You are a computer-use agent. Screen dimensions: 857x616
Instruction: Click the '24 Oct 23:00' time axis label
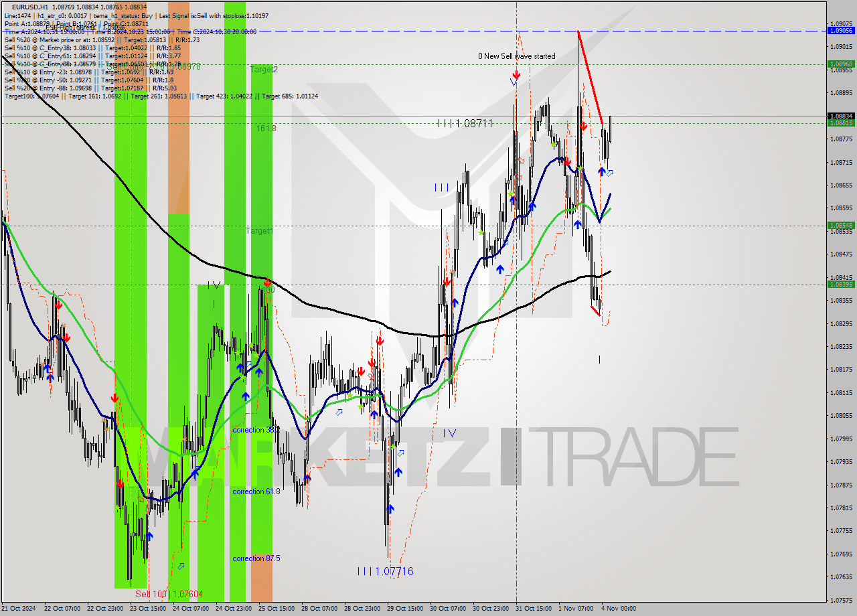point(233,609)
